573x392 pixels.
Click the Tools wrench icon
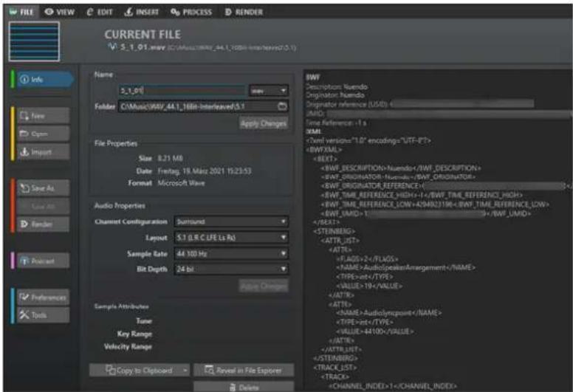(24, 315)
